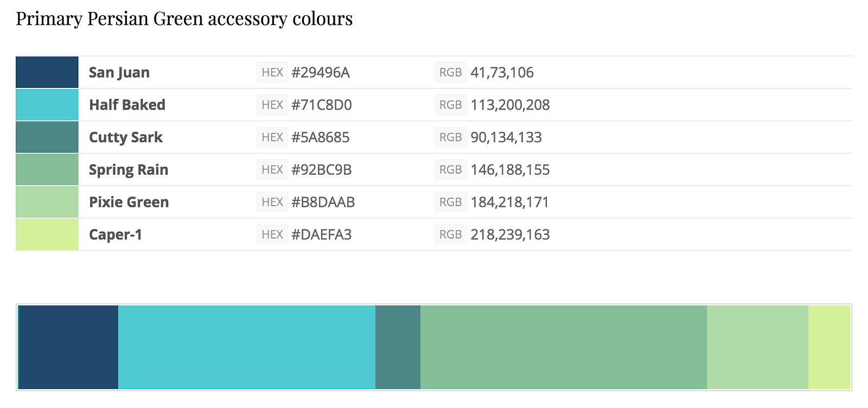Click the San Juan dark blue swatch

click(47, 72)
